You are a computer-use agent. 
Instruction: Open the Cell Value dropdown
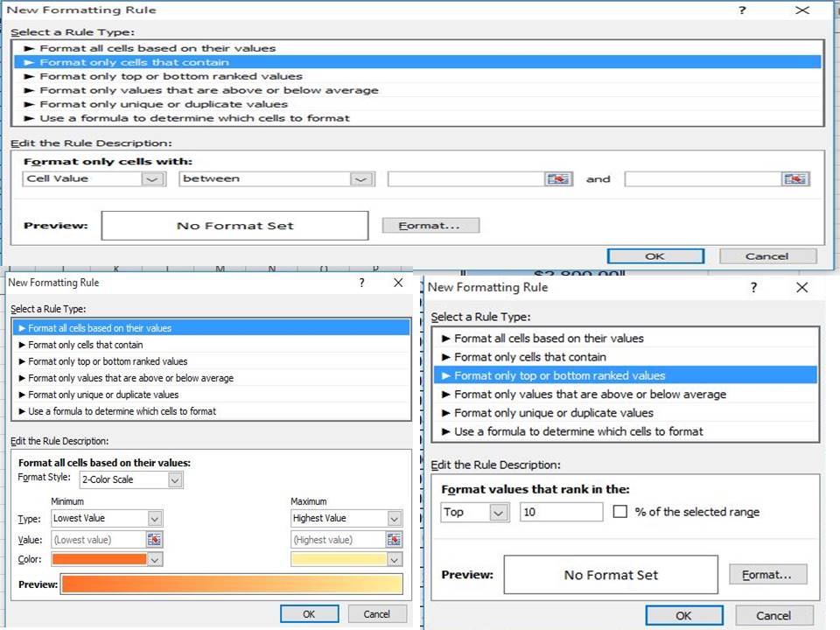[x=152, y=178]
